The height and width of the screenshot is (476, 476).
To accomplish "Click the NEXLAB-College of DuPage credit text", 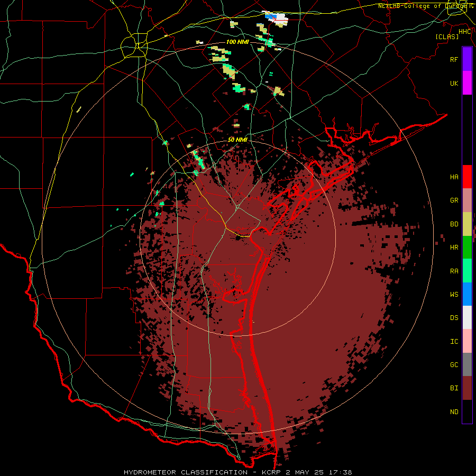I will tap(426, 6).
